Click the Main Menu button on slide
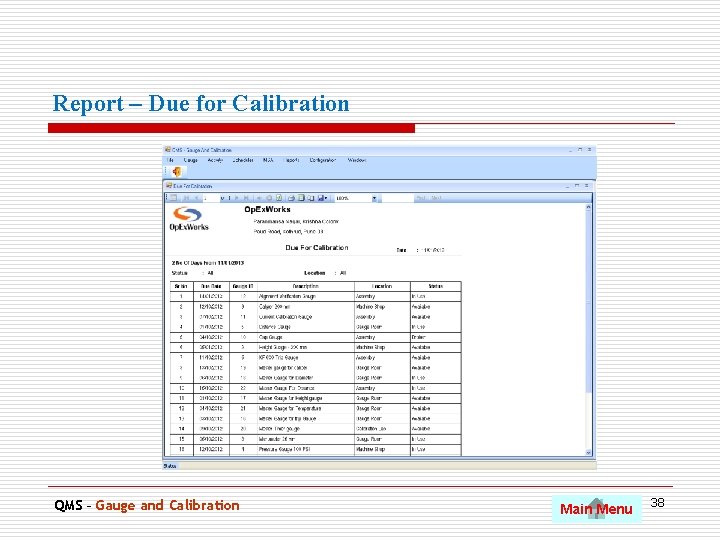 pos(596,509)
